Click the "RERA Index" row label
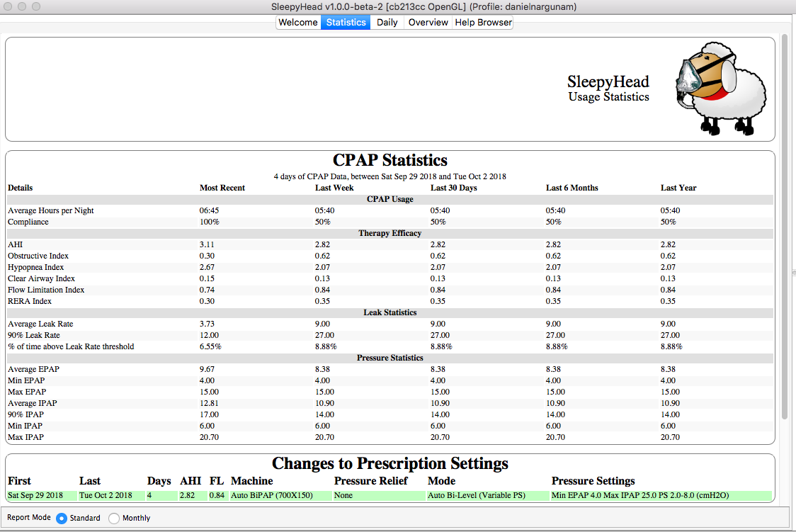 click(30, 301)
